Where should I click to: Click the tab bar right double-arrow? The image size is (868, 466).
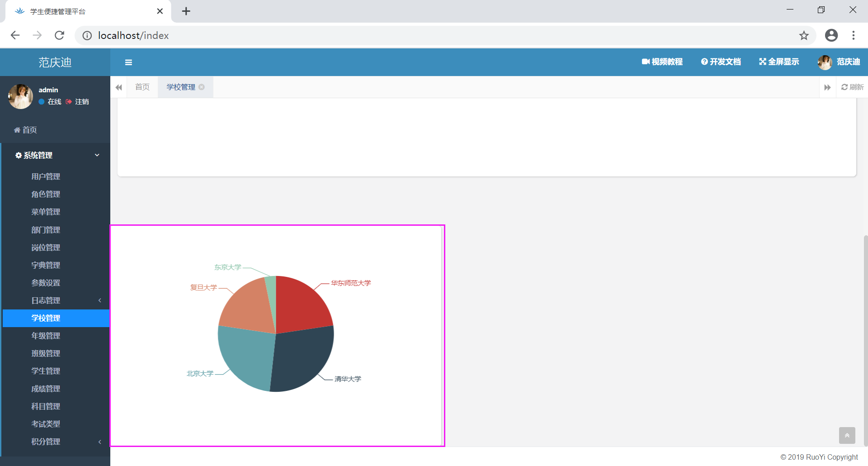pos(827,87)
